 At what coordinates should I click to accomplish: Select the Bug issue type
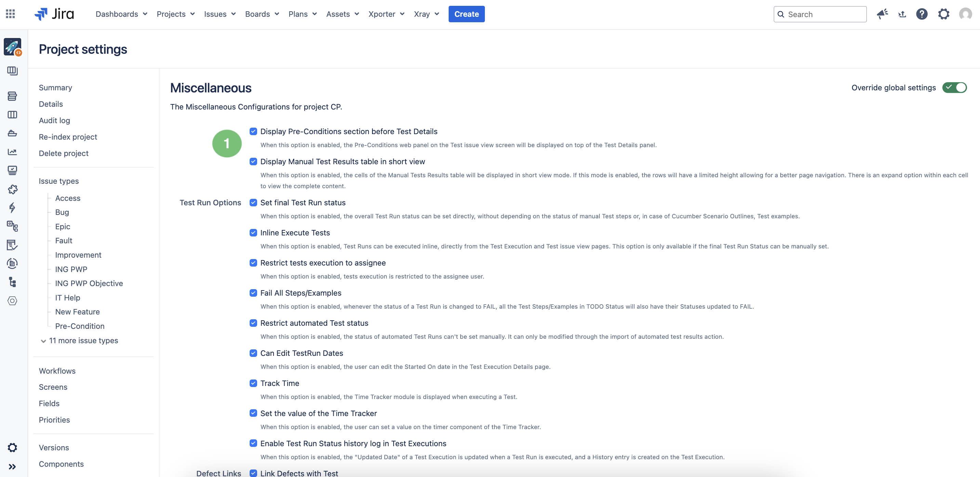click(62, 212)
